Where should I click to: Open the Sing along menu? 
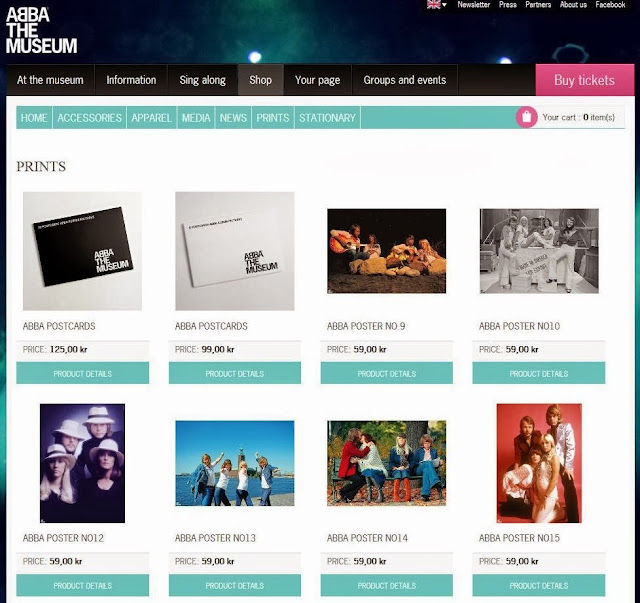click(x=202, y=80)
